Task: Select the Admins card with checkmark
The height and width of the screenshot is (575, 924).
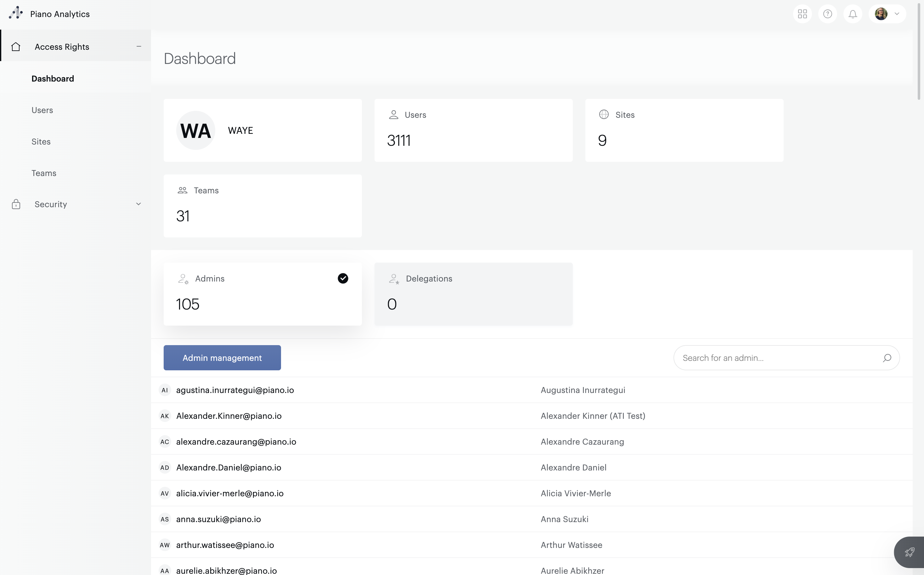Action: (262, 293)
